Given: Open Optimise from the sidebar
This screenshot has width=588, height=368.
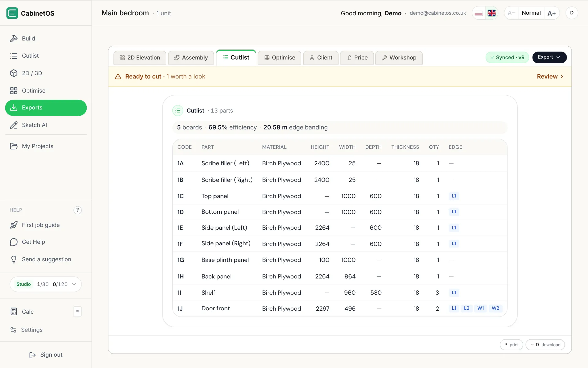Looking at the screenshot, I should tap(46, 91).
